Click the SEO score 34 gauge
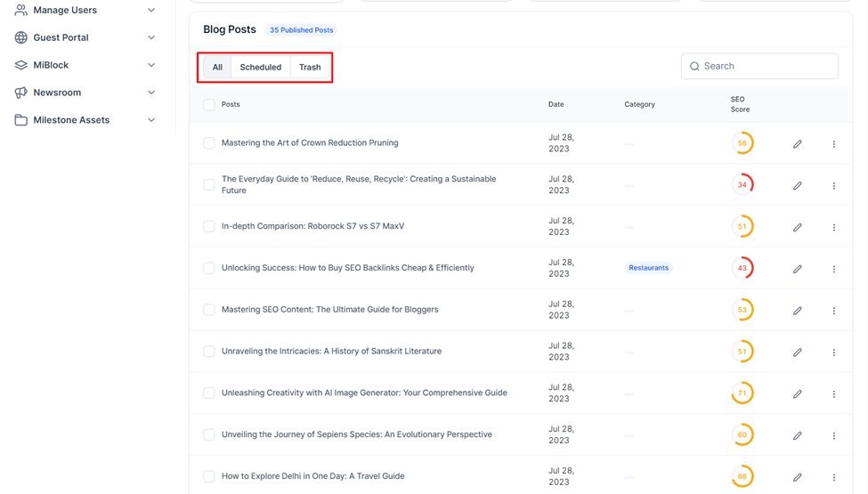 pos(742,185)
